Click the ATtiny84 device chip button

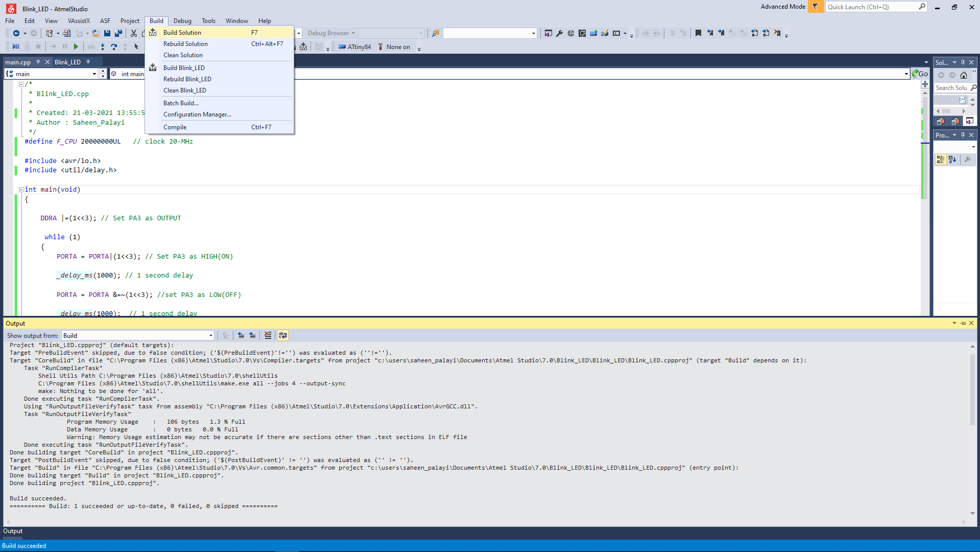(355, 47)
